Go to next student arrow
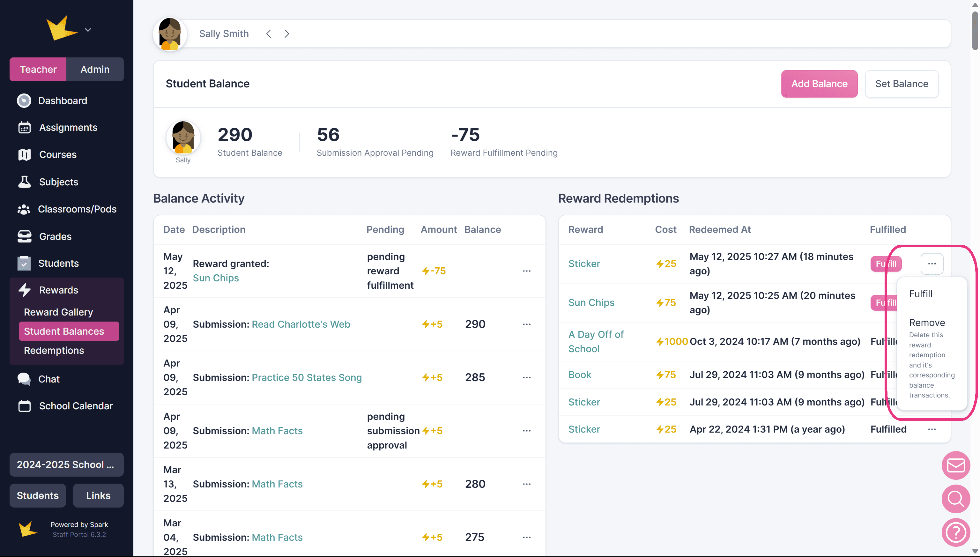The width and height of the screenshot is (980, 557). pyautogui.click(x=287, y=34)
